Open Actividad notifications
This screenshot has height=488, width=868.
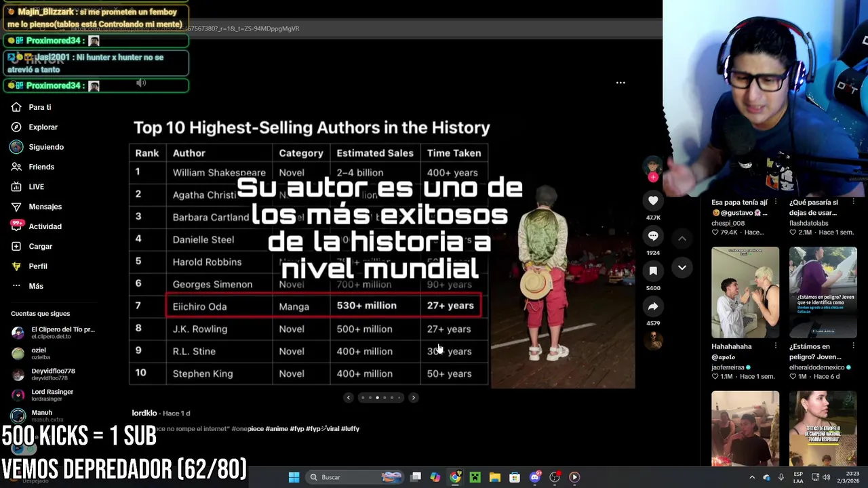coord(36,226)
